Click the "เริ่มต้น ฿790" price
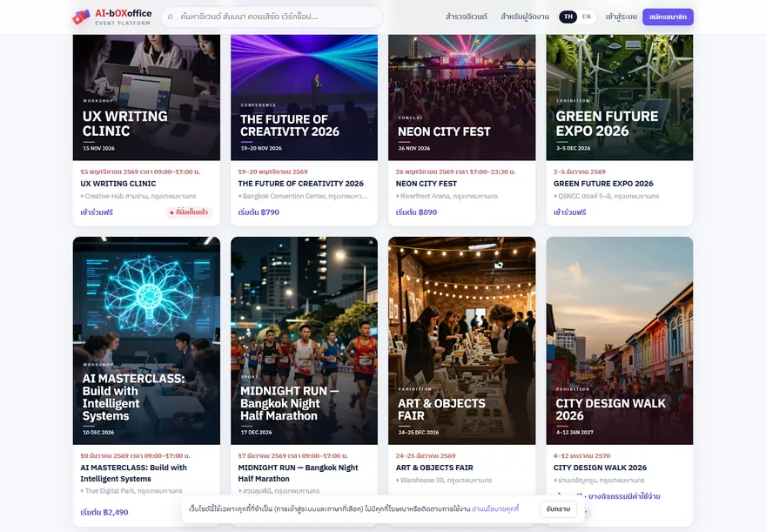The height and width of the screenshot is (532, 766). pyautogui.click(x=259, y=212)
